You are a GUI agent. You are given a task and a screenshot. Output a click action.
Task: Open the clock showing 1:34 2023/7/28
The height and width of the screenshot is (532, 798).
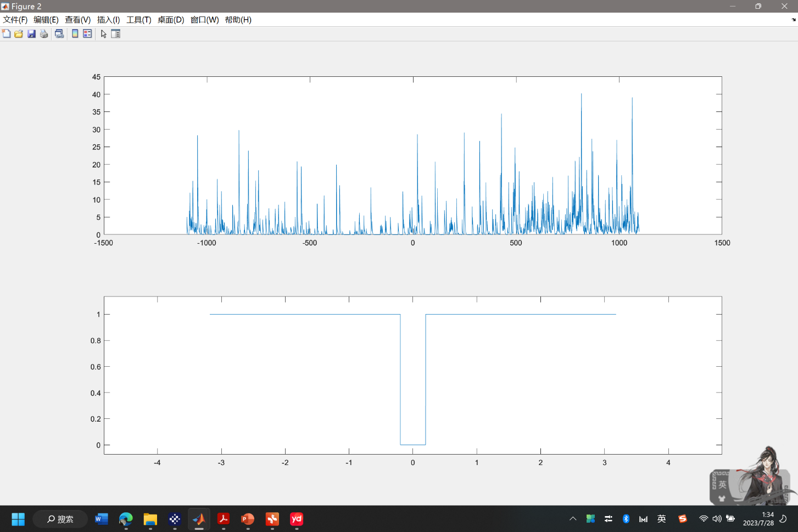(x=758, y=519)
